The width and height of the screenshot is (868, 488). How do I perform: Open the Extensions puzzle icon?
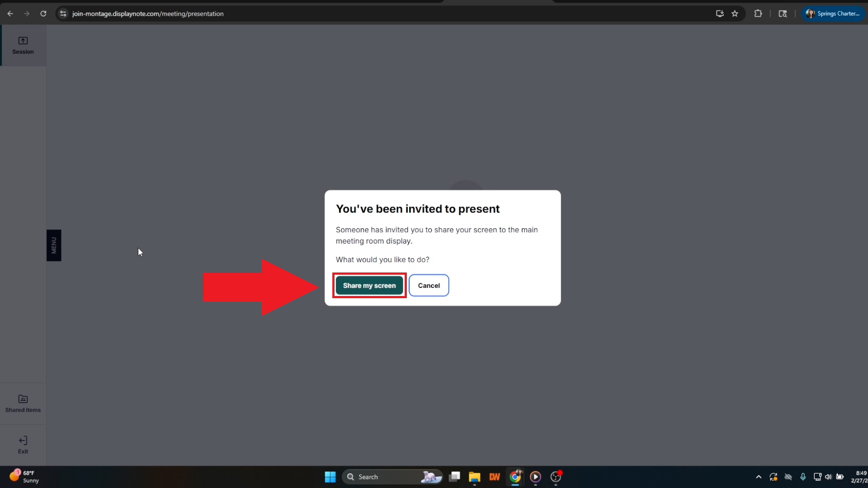758,14
